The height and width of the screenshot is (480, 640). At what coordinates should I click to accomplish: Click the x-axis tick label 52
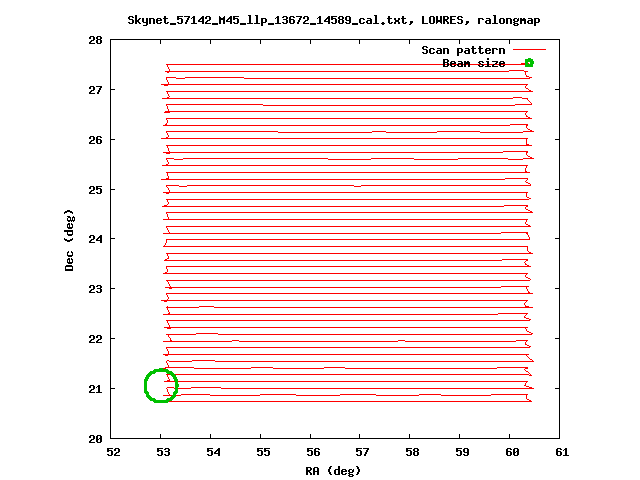[x=113, y=452]
